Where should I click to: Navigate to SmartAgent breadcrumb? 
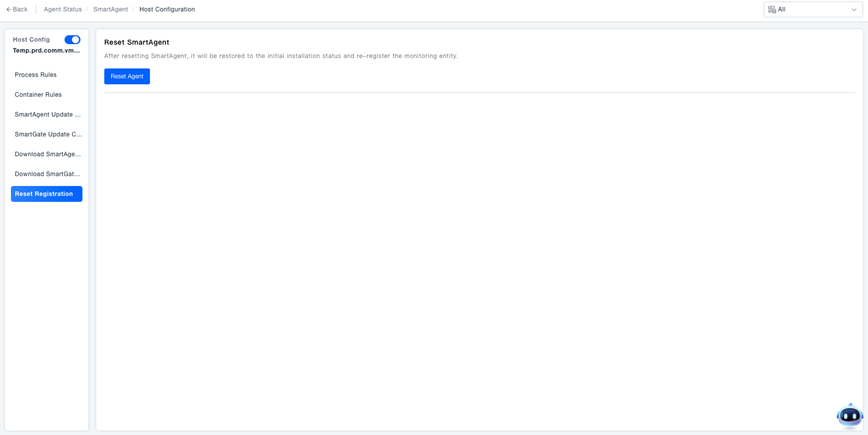click(110, 9)
